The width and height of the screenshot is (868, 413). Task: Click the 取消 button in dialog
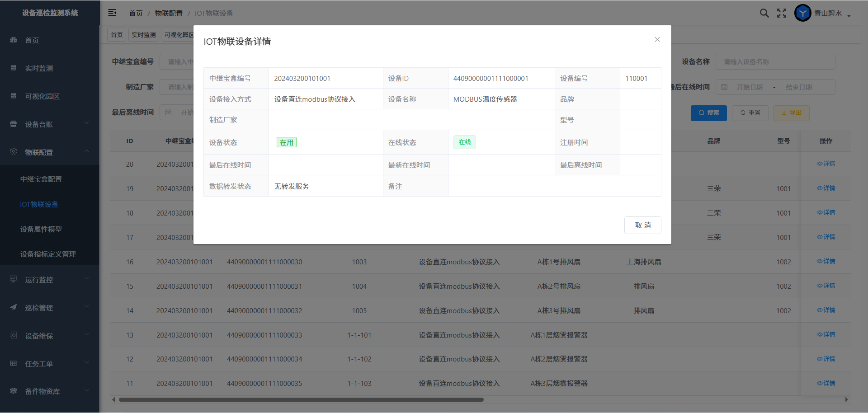pos(642,225)
